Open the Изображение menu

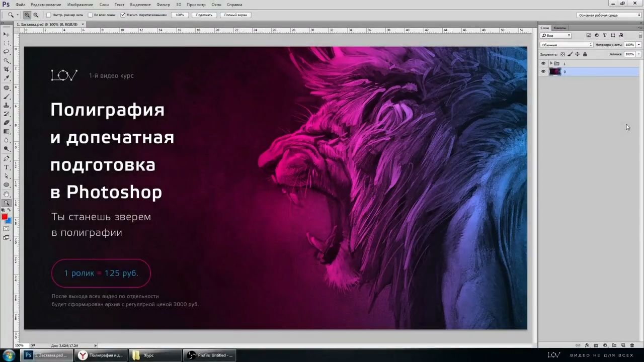[x=80, y=5]
